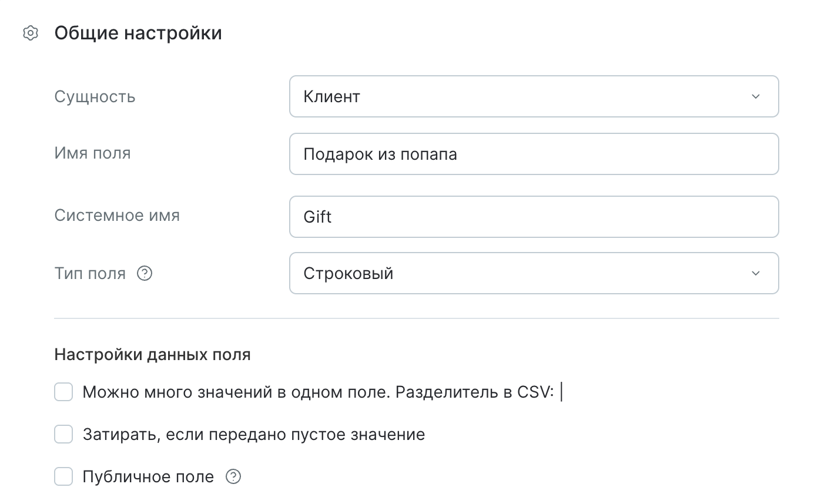Click the chevron on the Тип поля dropdown

757,273
